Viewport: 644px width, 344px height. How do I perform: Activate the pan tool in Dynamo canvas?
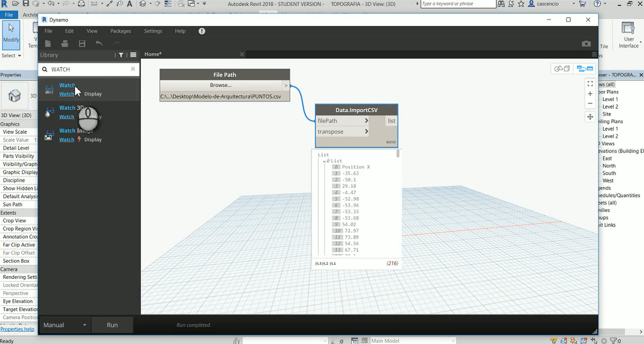[590, 117]
